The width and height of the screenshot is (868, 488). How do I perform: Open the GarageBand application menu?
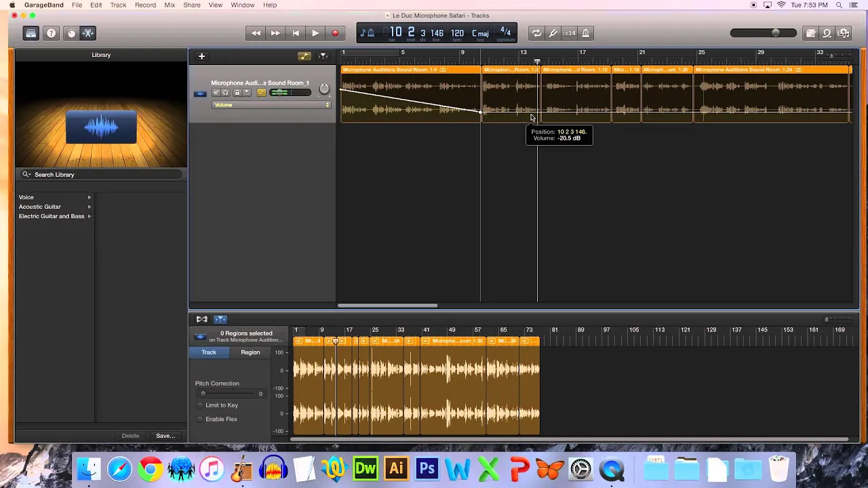[x=43, y=5]
